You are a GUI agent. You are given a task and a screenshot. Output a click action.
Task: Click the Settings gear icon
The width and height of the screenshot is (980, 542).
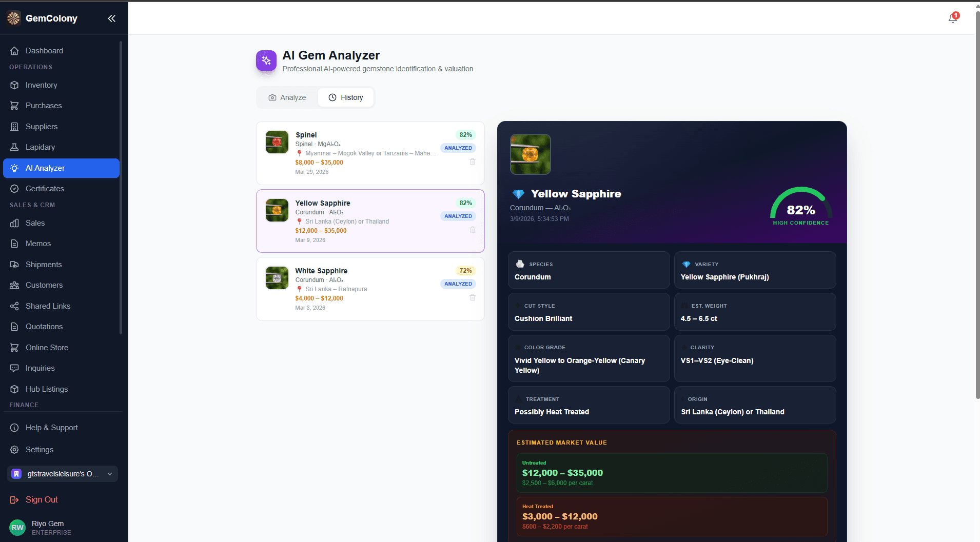pyautogui.click(x=14, y=450)
